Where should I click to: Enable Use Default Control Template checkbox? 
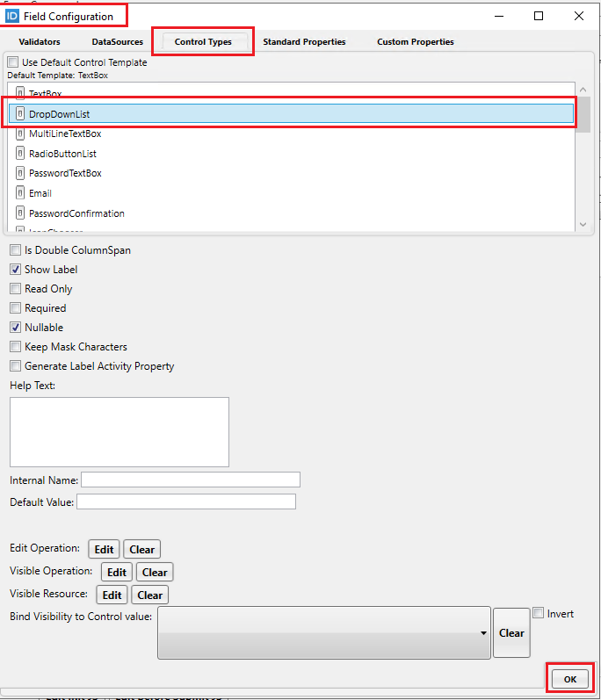[x=13, y=62]
